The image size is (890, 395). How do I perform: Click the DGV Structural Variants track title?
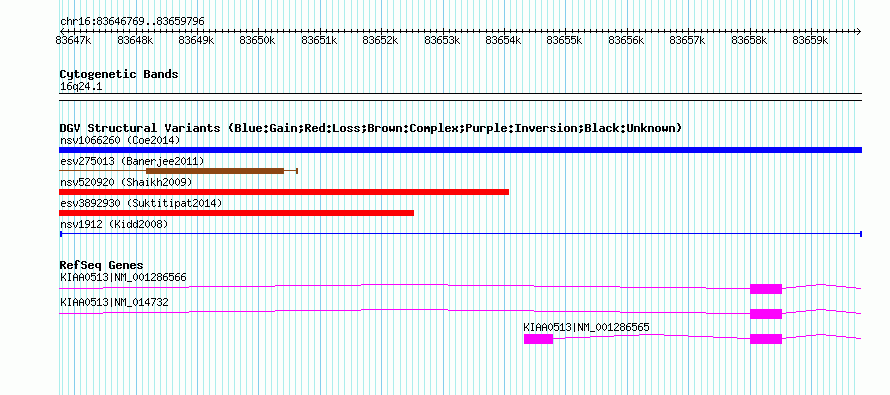click(370, 128)
